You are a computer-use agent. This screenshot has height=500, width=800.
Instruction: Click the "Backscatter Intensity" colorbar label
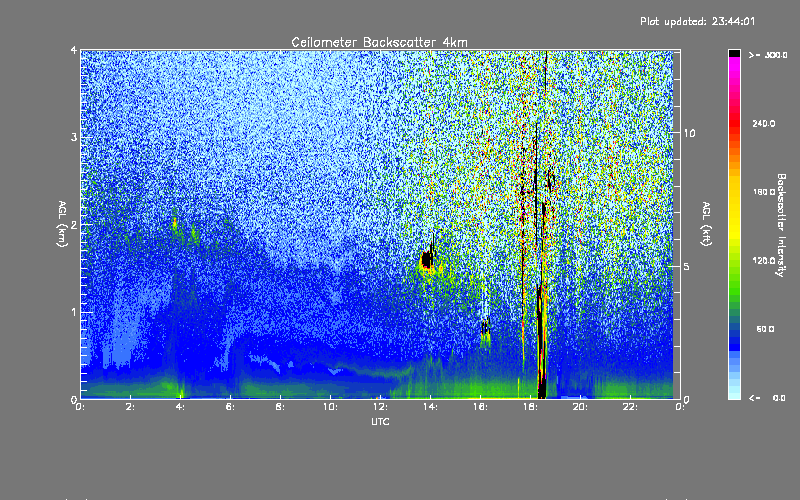[x=781, y=225]
